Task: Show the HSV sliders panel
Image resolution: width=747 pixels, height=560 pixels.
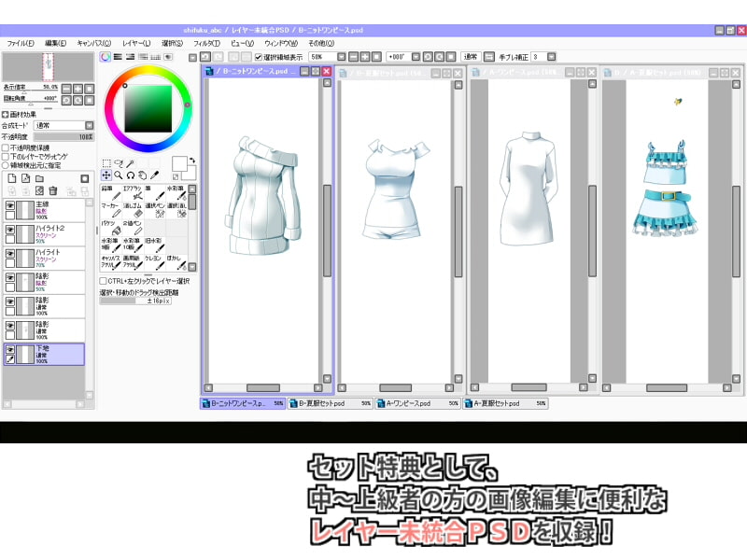Action: [130, 57]
